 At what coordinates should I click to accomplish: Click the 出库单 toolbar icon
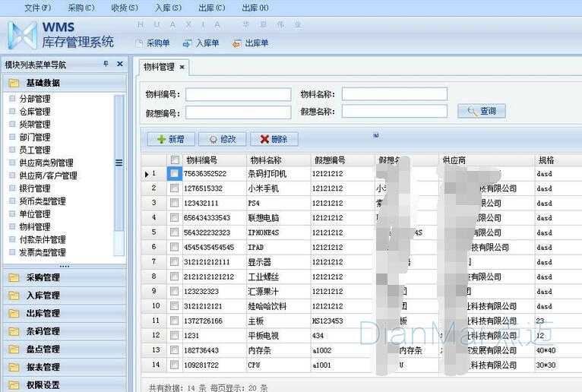point(236,44)
